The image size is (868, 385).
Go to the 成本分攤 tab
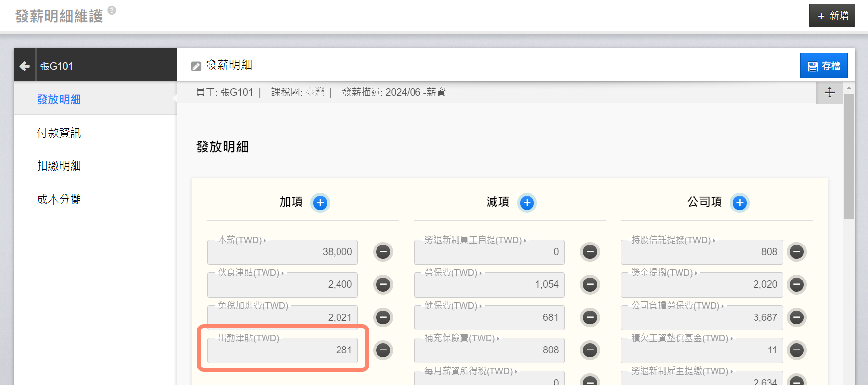pyautogui.click(x=59, y=199)
